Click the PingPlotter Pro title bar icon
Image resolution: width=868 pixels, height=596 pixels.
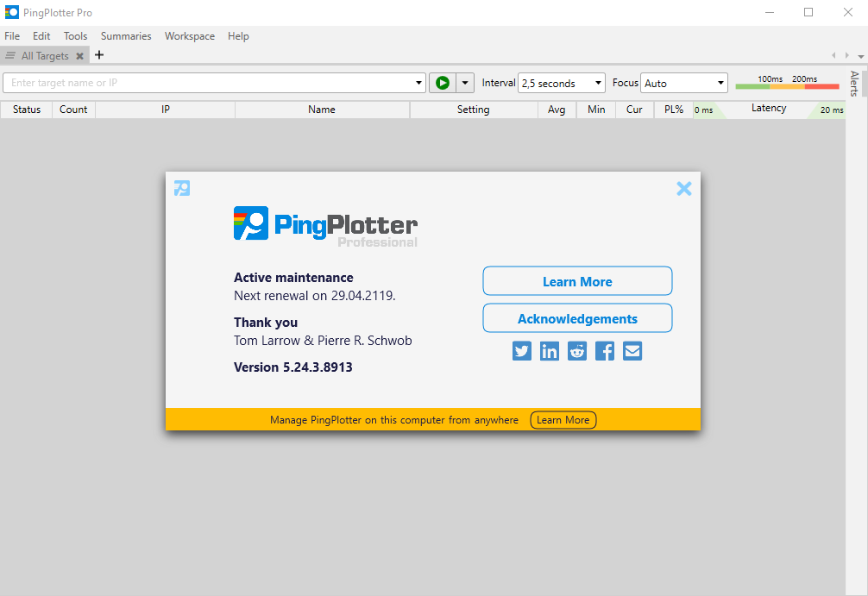tap(11, 12)
